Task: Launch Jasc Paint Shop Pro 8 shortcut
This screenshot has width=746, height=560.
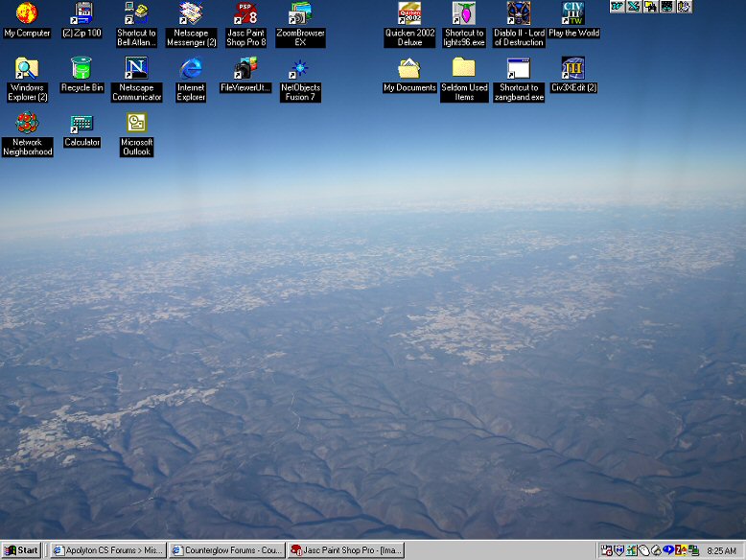Action: click(x=245, y=13)
